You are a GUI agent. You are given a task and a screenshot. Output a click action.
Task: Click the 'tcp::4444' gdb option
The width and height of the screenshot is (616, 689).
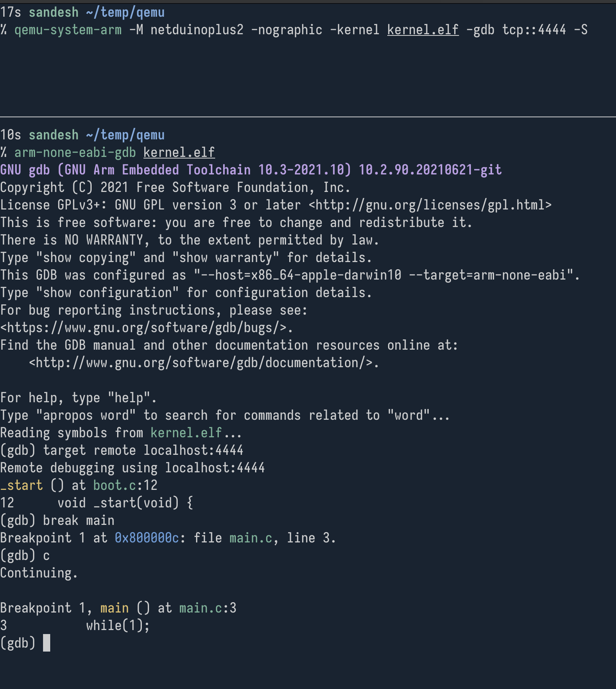coord(534,30)
